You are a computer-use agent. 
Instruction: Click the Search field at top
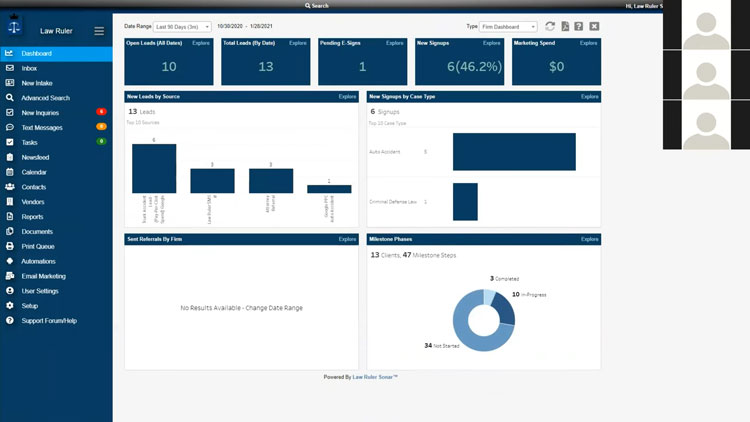click(317, 6)
